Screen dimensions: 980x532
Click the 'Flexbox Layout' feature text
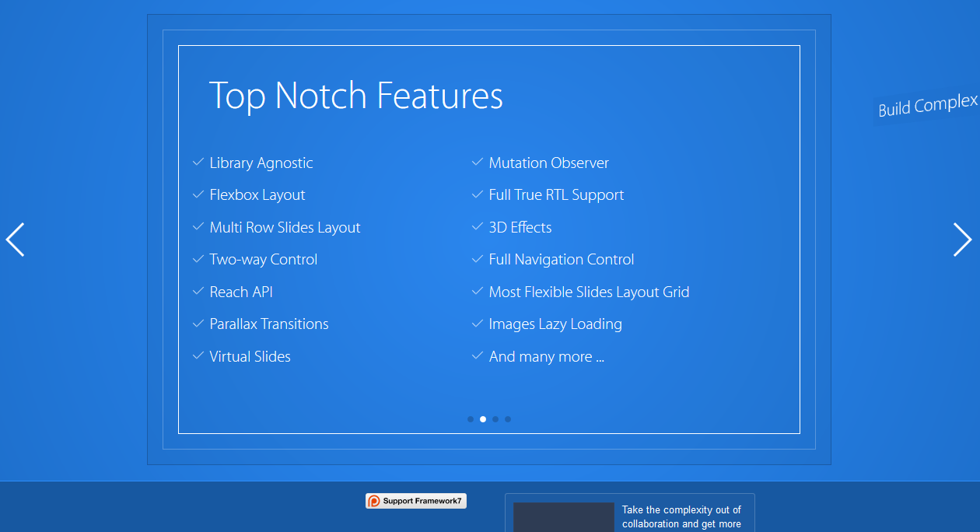[257, 195]
